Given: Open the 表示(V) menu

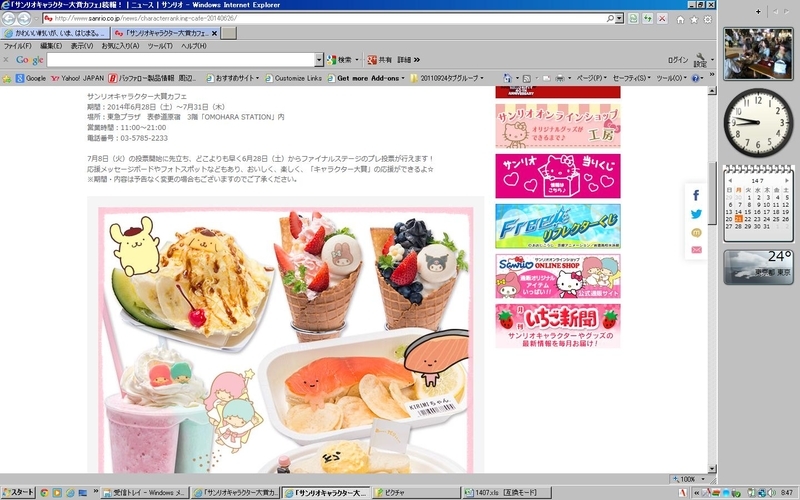Looking at the screenshot, I should tap(82, 46).
